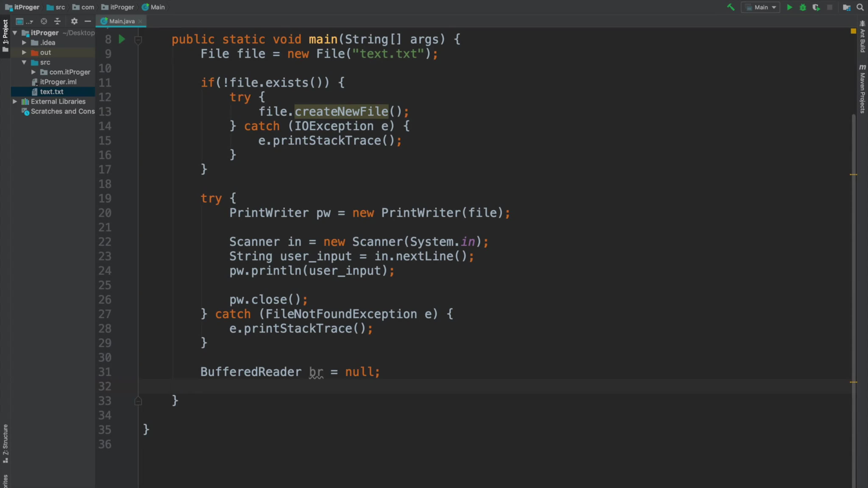Toggle the Maven Projects side panel
This screenshot has height=488, width=868.
coord(862,89)
